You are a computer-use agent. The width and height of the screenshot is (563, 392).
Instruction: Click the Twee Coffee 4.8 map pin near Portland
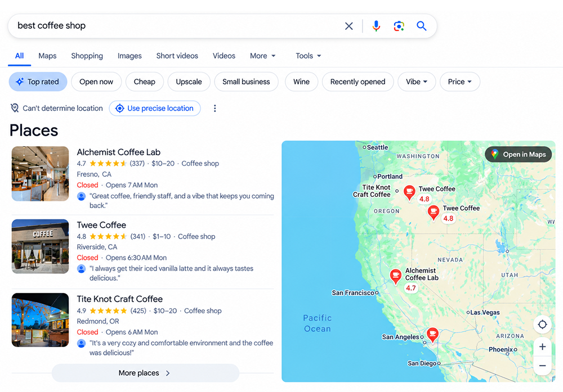click(409, 192)
